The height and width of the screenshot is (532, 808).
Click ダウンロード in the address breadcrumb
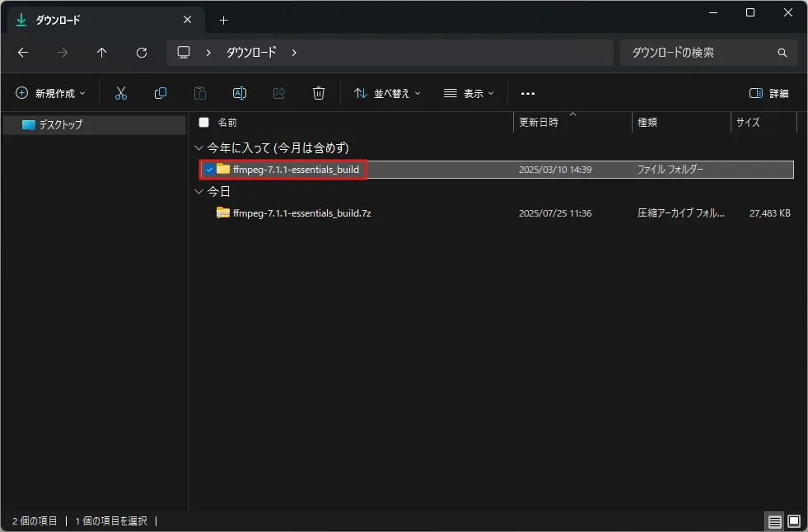pyautogui.click(x=251, y=53)
